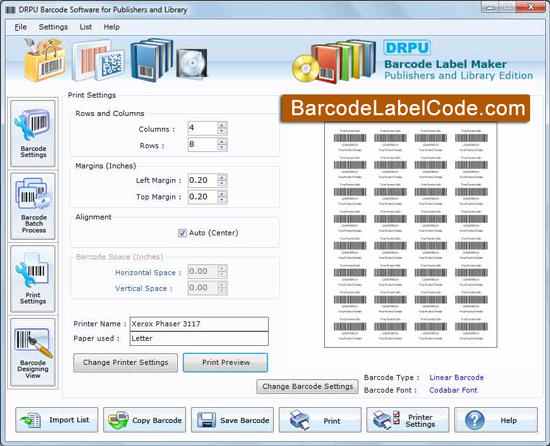
Task: Open the Settings menu
Action: [53, 27]
